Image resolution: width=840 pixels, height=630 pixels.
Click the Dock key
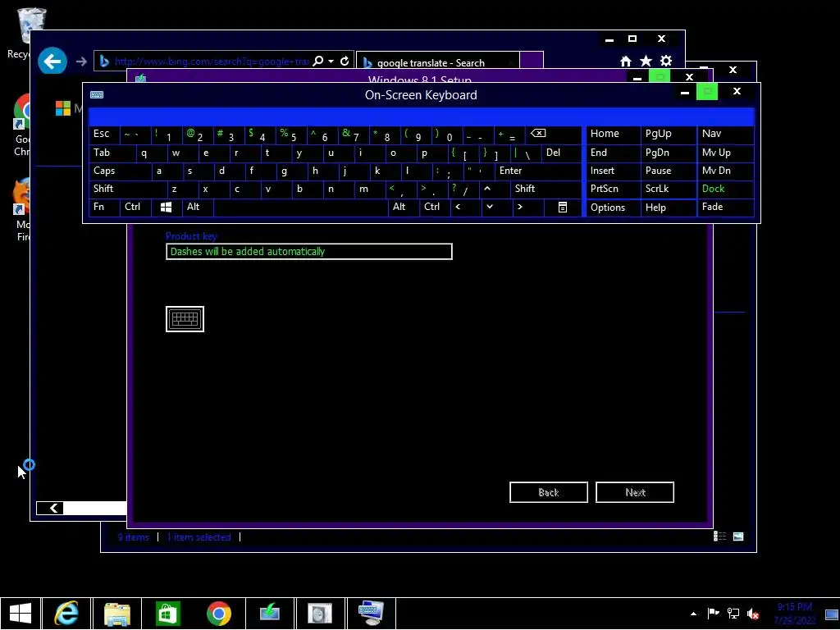725,189
